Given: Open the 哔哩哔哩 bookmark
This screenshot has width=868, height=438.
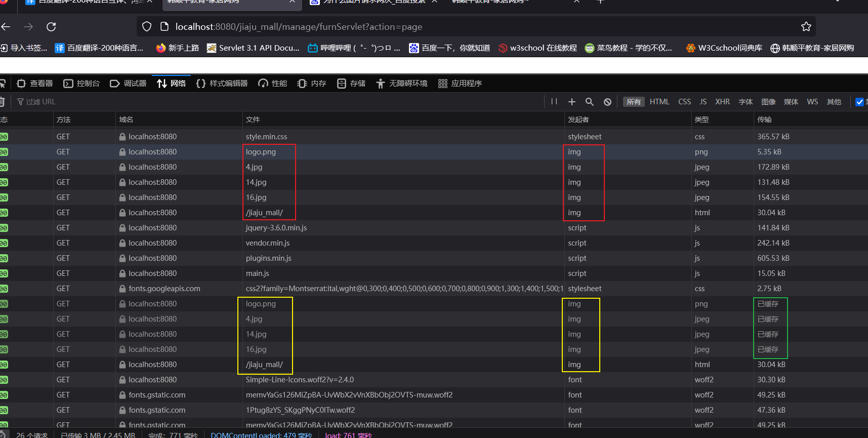Looking at the screenshot, I should pos(354,48).
